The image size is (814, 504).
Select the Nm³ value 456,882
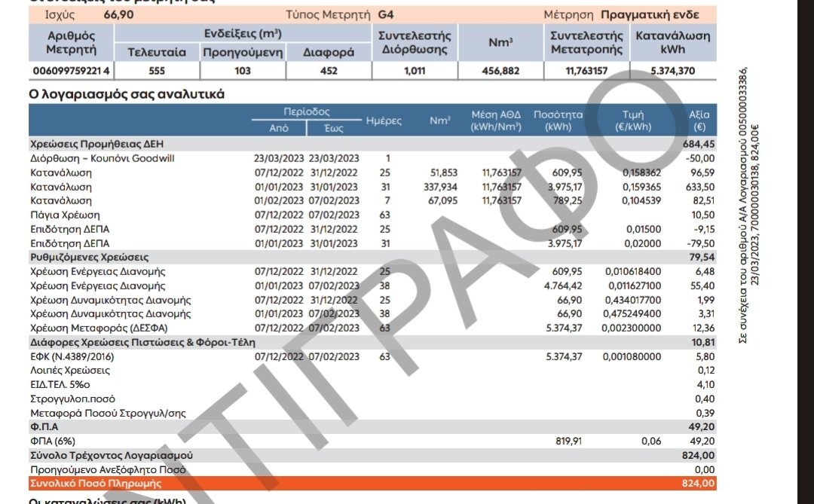(500, 71)
